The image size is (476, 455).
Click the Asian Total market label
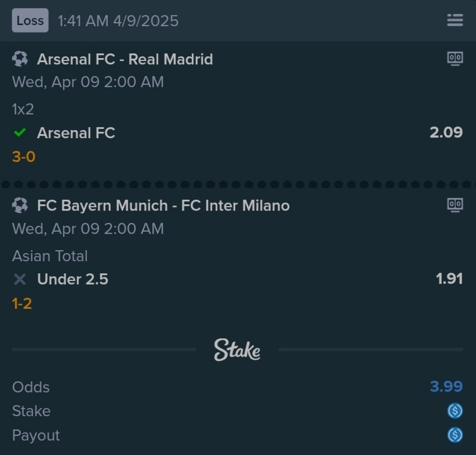click(50, 256)
